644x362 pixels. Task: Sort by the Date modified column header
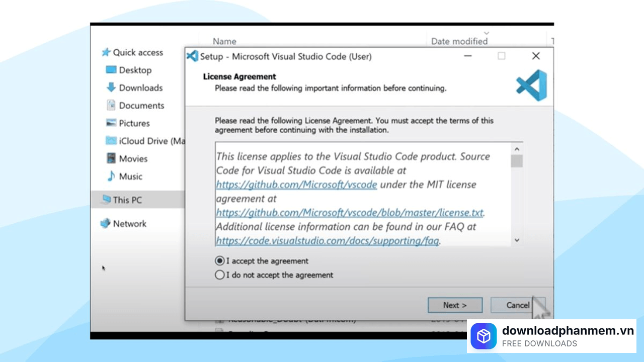tap(459, 41)
